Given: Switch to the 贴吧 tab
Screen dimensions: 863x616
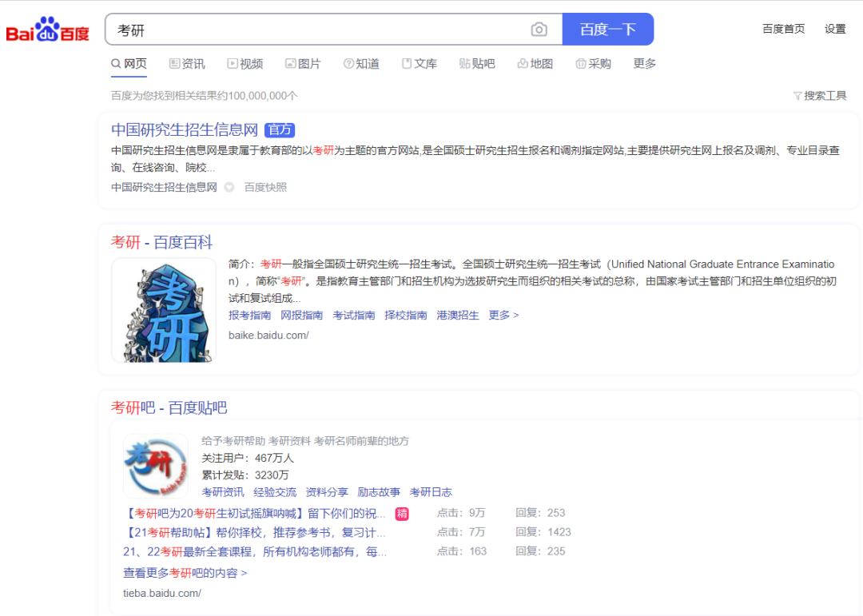Looking at the screenshot, I should [477, 64].
